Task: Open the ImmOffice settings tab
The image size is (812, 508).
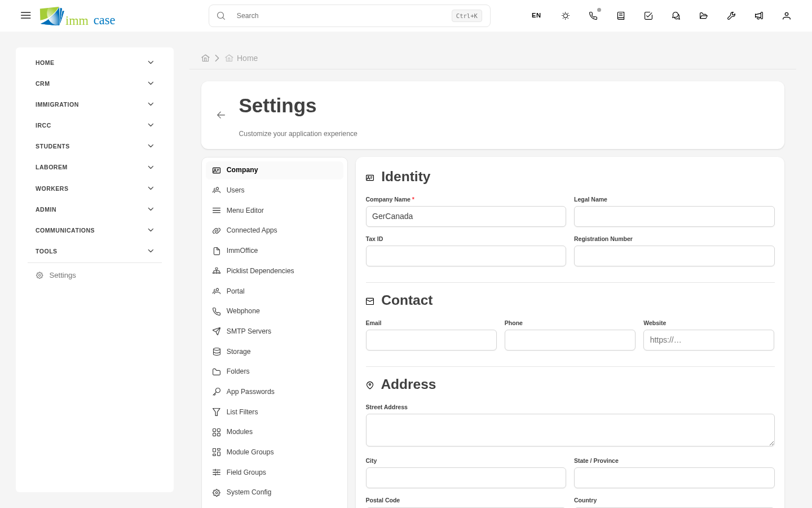Action: pos(275,251)
